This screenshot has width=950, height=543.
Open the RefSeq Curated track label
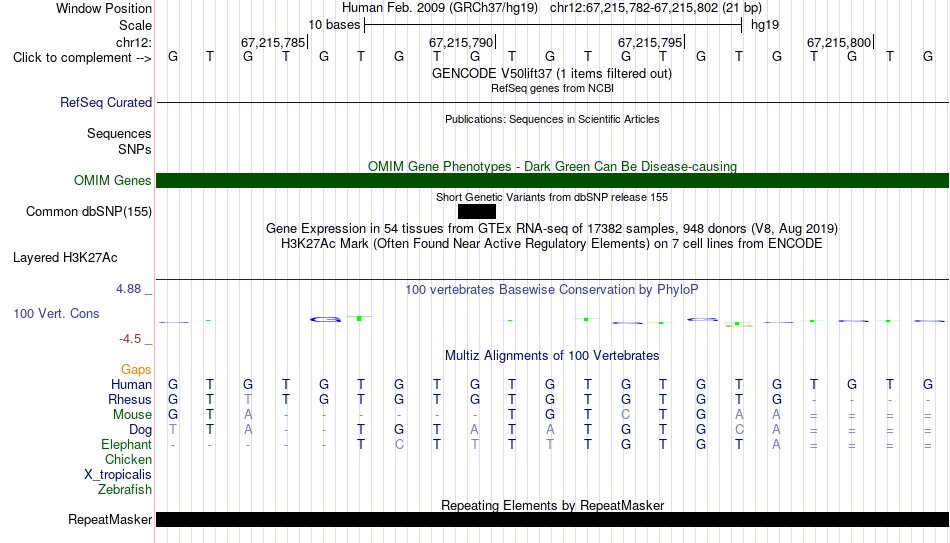click(x=106, y=102)
